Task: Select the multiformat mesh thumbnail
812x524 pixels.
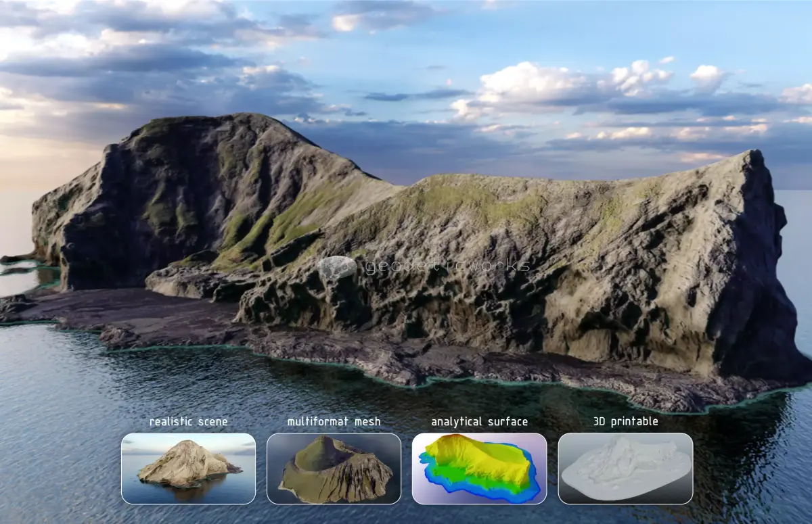Action: (334, 469)
